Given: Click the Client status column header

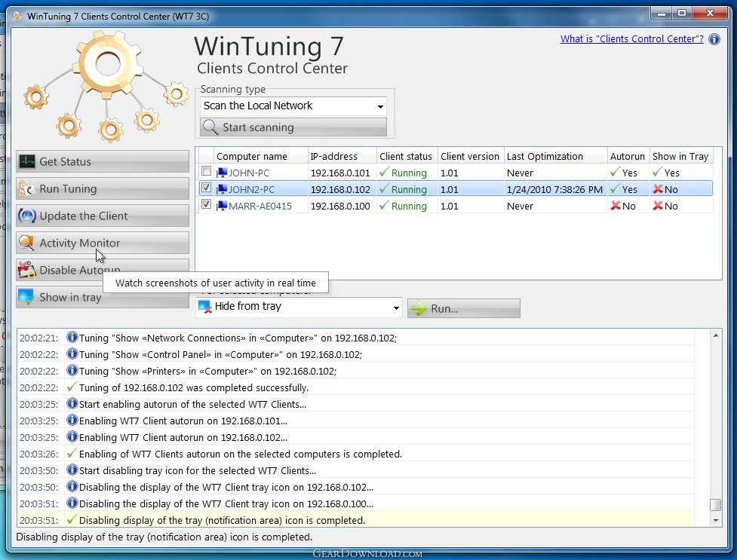Looking at the screenshot, I should (x=407, y=157).
